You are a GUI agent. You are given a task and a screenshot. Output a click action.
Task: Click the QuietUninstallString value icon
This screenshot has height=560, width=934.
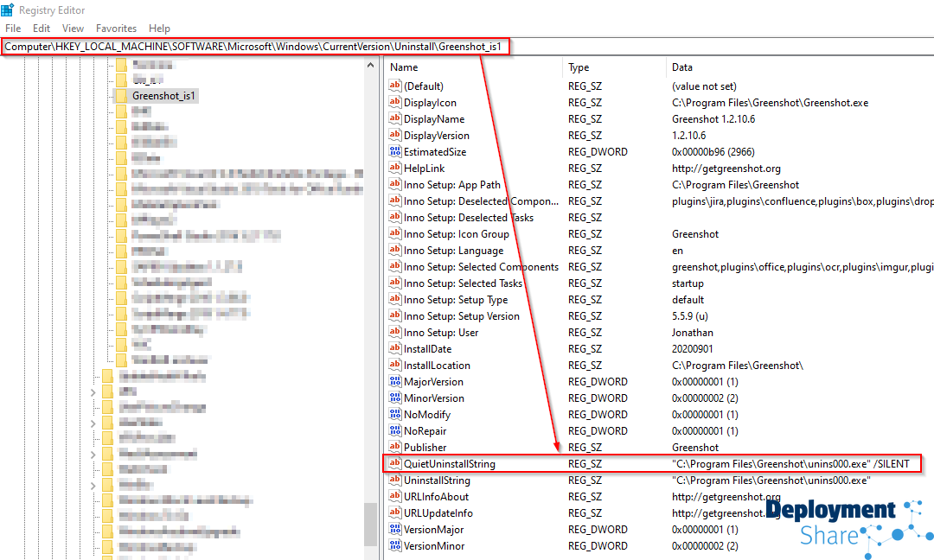click(395, 463)
